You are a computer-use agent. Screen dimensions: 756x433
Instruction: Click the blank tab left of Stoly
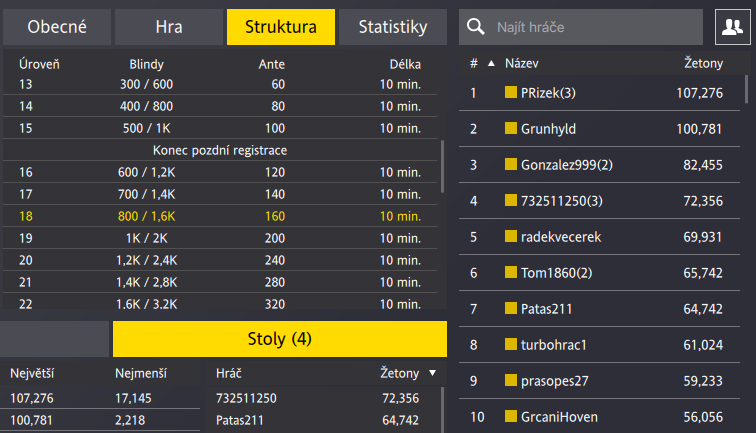tap(54, 339)
